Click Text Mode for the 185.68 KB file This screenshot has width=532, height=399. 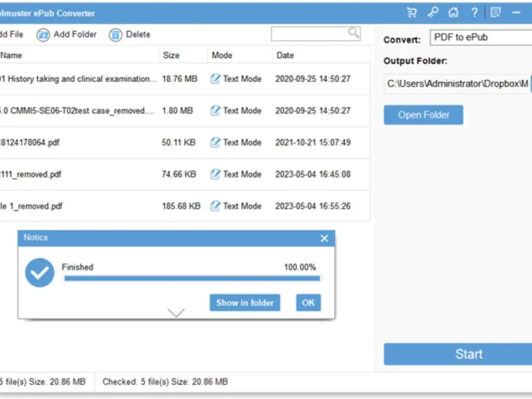242,206
